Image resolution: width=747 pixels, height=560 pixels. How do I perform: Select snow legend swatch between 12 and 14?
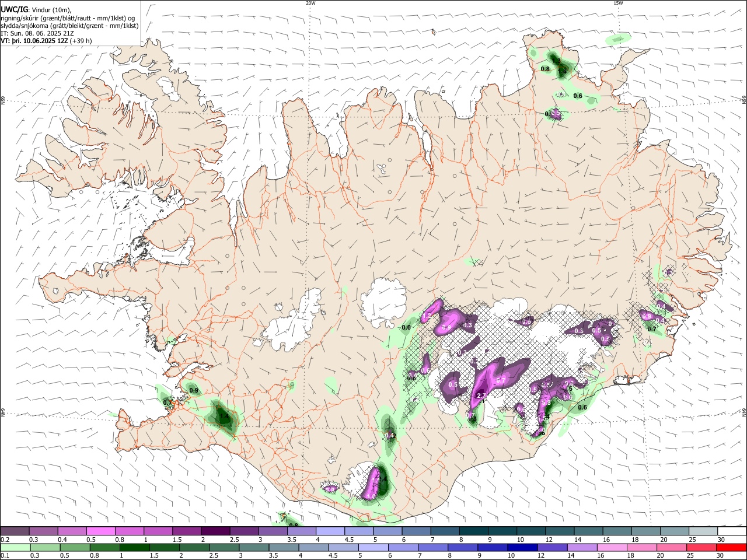pyautogui.click(x=560, y=531)
